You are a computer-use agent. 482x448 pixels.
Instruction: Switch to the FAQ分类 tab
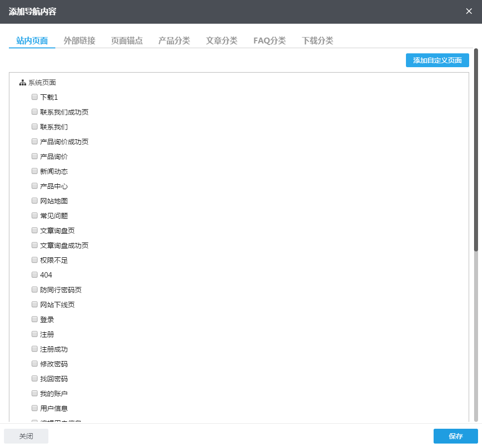(x=269, y=41)
